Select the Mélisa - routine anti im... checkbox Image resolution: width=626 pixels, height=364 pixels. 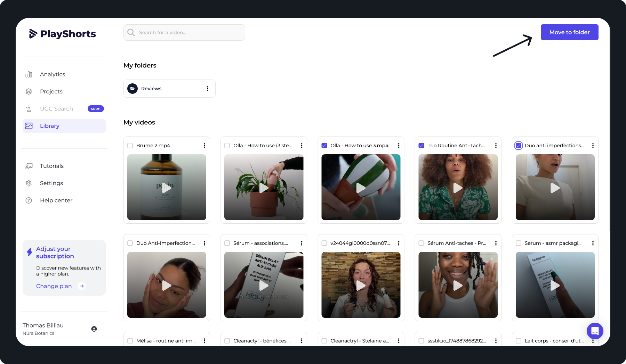130,341
